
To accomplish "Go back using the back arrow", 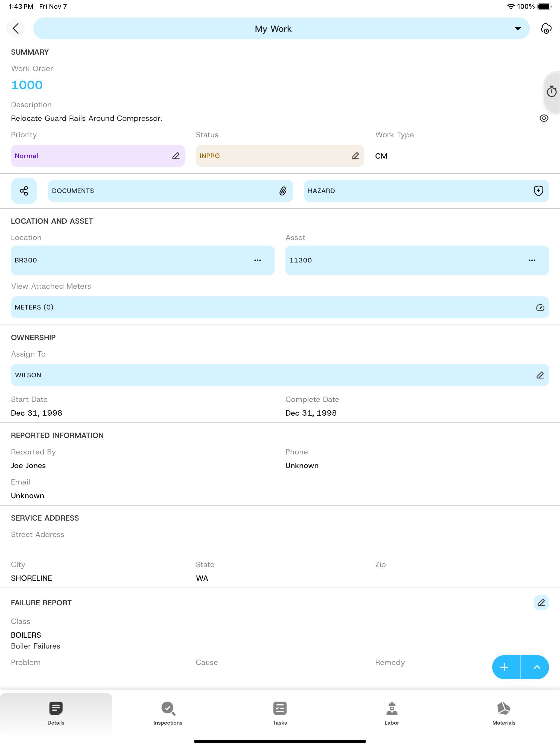I will point(16,28).
